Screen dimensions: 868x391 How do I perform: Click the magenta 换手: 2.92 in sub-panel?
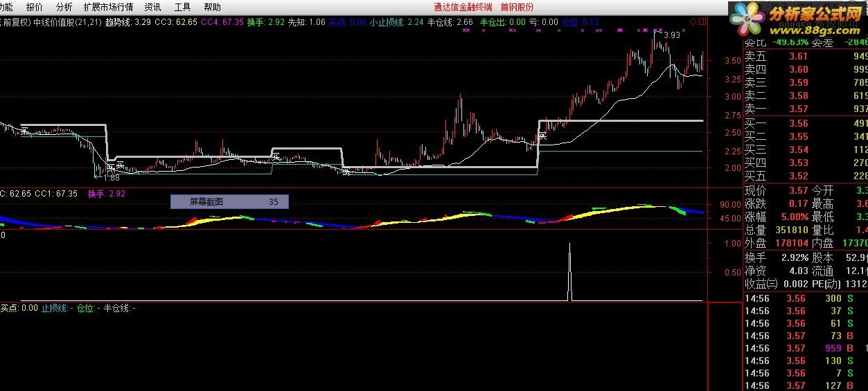107,194
